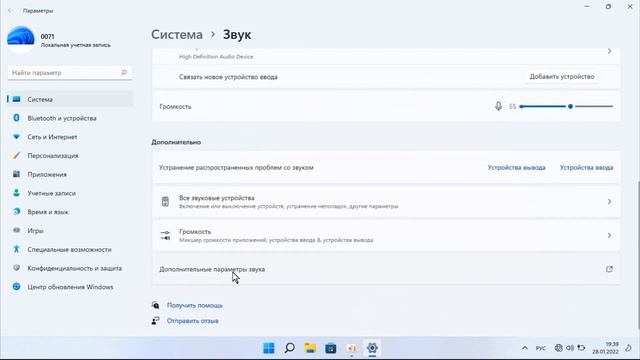The image size is (640, 360).
Task: Click the 'Получить помощь' link
Action: (x=195, y=305)
